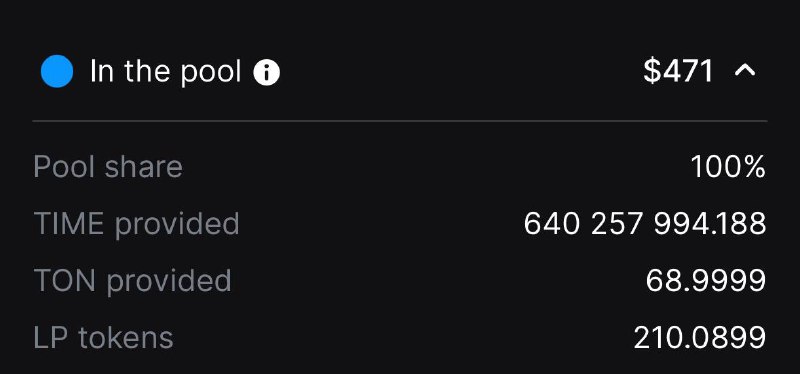Click the word TON in TON provided

[x=65, y=281]
